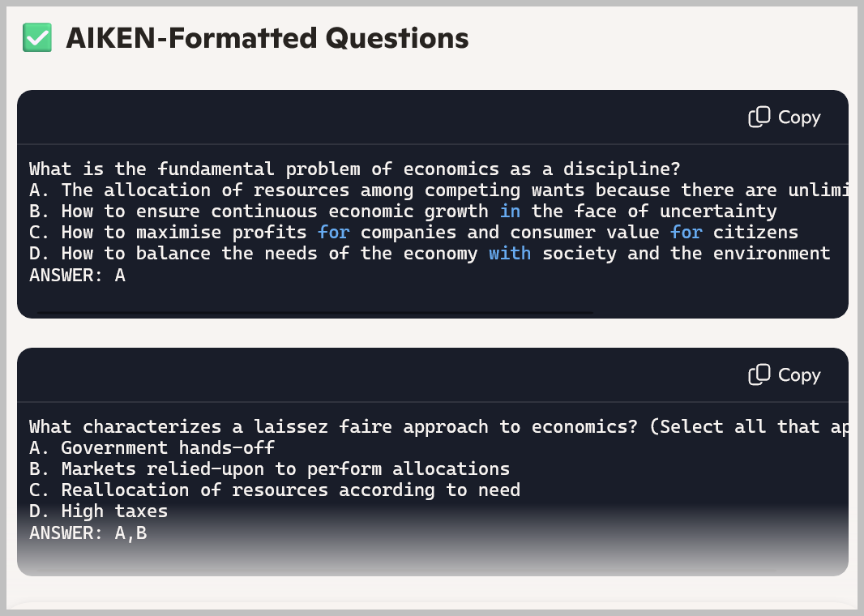Image resolution: width=864 pixels, height=616 pixels.
Task: Select the blue highlighted word 'in' in option B
Action: click(510, 211)
